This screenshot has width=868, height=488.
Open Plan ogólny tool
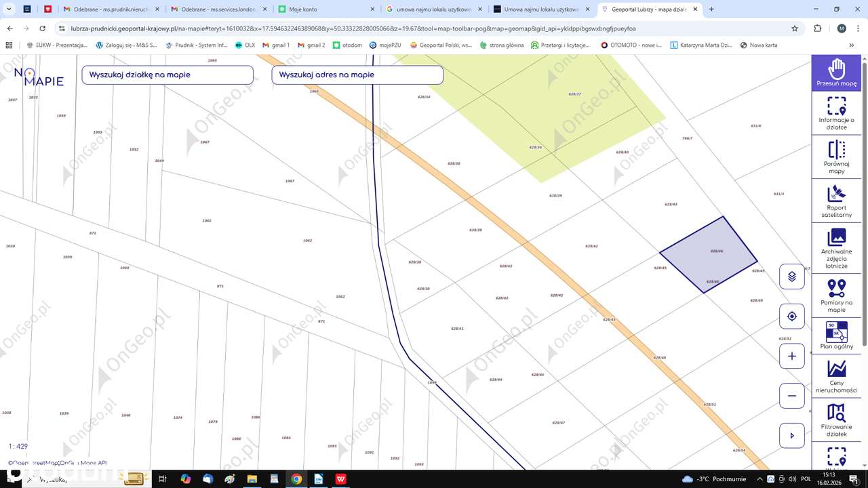point(836,335)
